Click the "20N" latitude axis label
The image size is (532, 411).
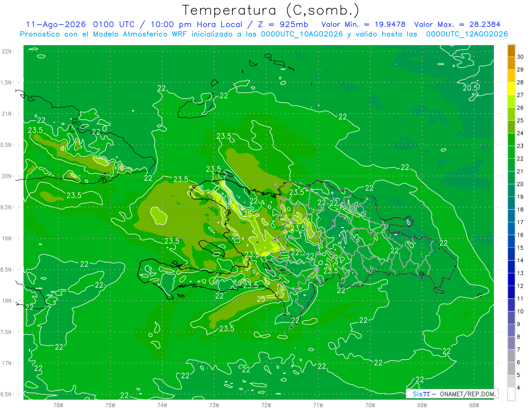tap(8, 176)
